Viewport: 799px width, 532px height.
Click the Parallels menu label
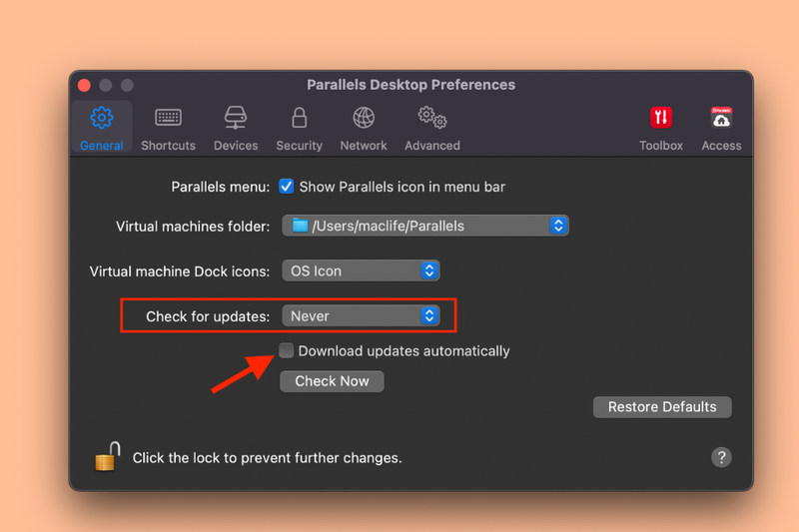click(x=220, y=187)
